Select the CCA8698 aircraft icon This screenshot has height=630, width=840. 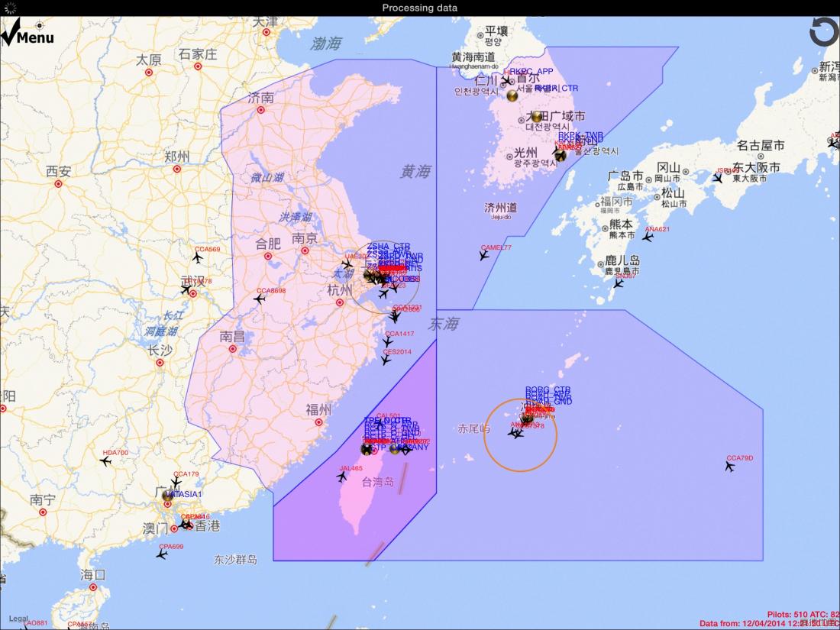tap(260, 299)
